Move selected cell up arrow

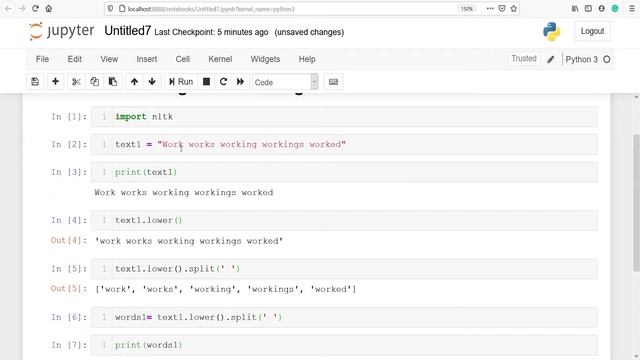tap(134, 82)
